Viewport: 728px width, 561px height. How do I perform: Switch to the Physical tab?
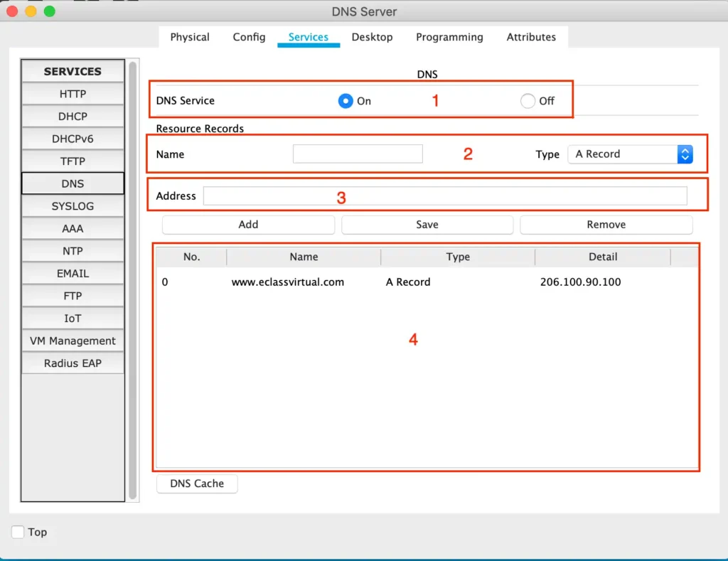pyautogui.click(x=189, y=37)
